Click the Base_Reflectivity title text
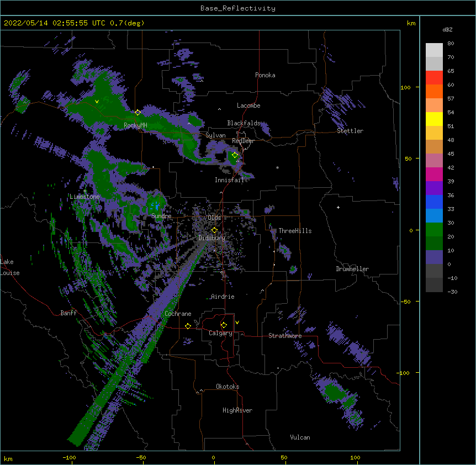This screenshot has width=476, height=465. click(x=238, y=8)
